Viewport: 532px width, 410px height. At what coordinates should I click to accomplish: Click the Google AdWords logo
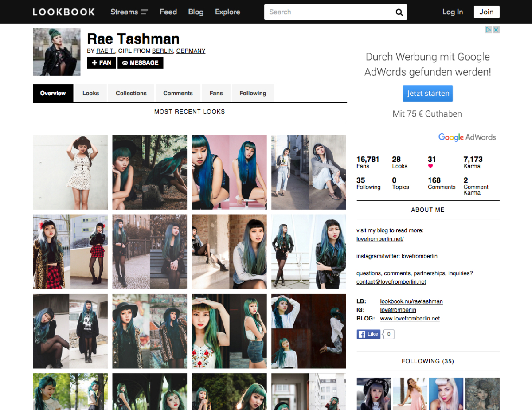click(x=467, y=137)
